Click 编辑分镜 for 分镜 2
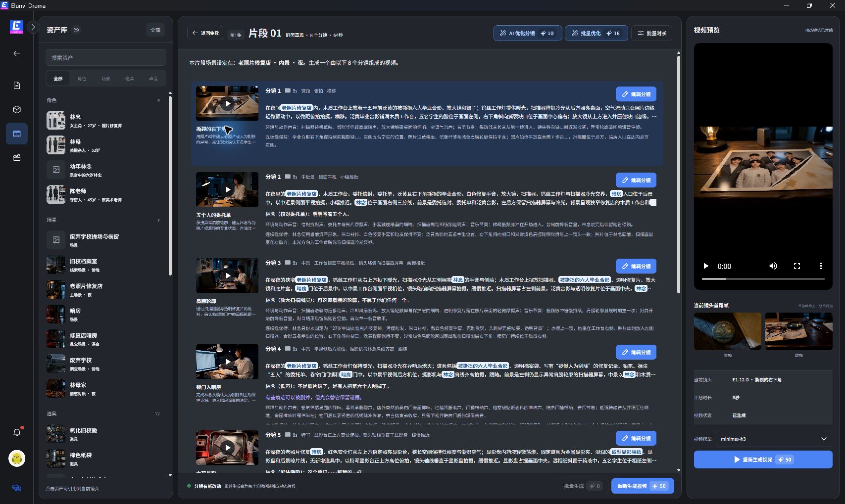This screenshot has height=504, width=845. coord(636,180)
